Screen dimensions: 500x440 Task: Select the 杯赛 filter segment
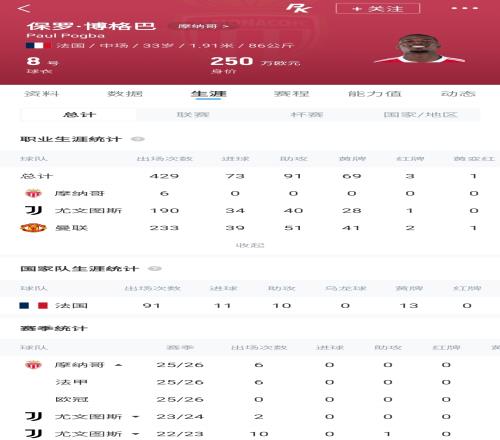click(307, 115)
